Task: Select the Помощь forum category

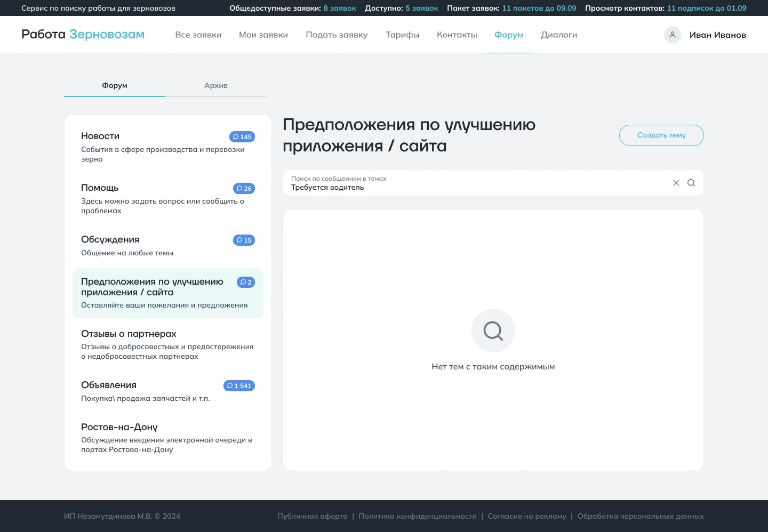Action: tap(168, 199)
